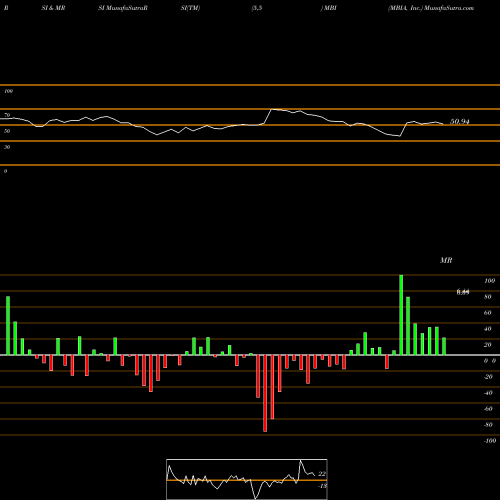500x500 pixels.
Task: Click the 'SI MunafaSutraR' header text
Action: [x=123, y=8]
